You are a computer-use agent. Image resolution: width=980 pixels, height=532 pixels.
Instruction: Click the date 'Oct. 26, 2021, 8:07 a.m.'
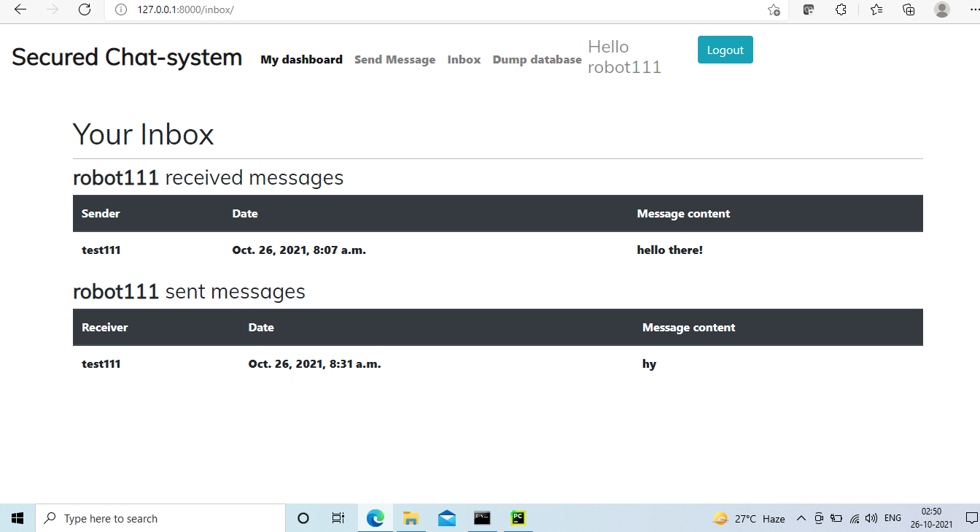299,250
